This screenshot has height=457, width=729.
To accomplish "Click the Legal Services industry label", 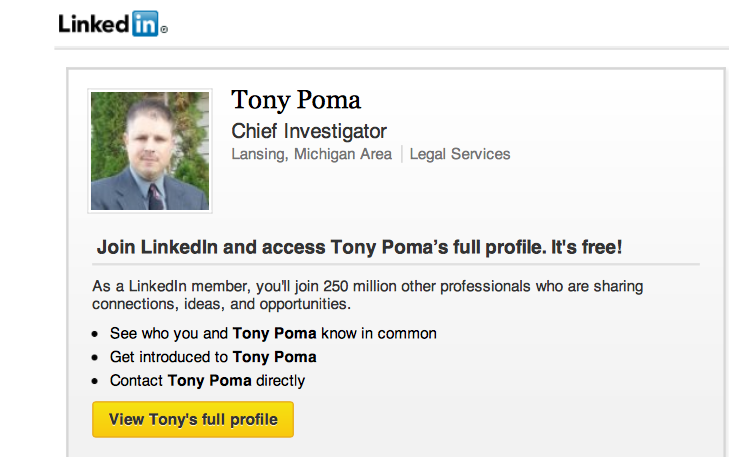I will point(460,154).
